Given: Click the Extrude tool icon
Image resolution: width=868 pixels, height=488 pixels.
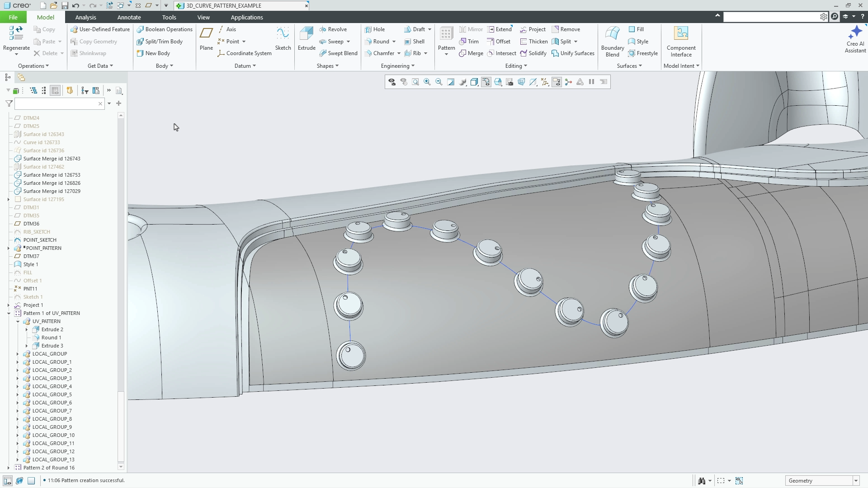Looking at the screenshot, I should tap(307, 33).
